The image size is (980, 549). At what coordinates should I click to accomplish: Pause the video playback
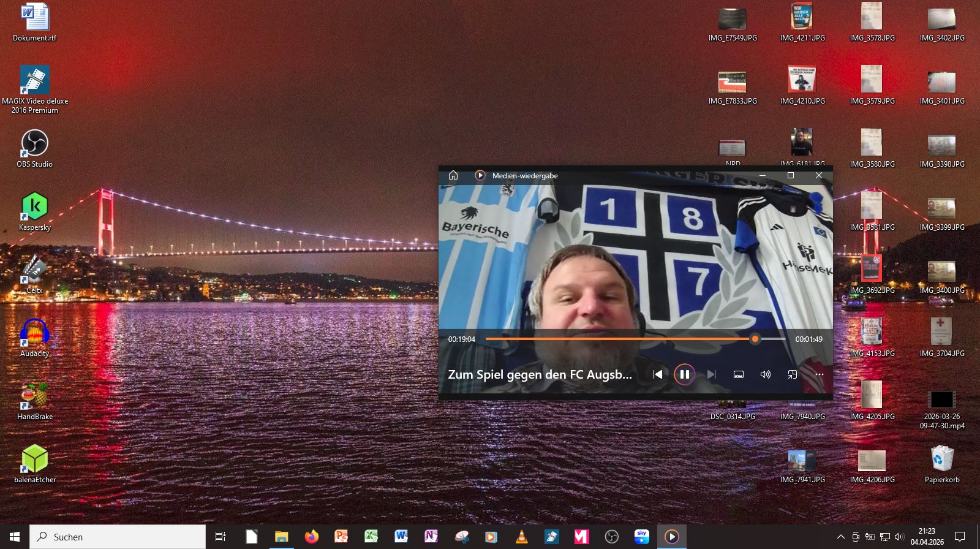click(x=684, y=374)
